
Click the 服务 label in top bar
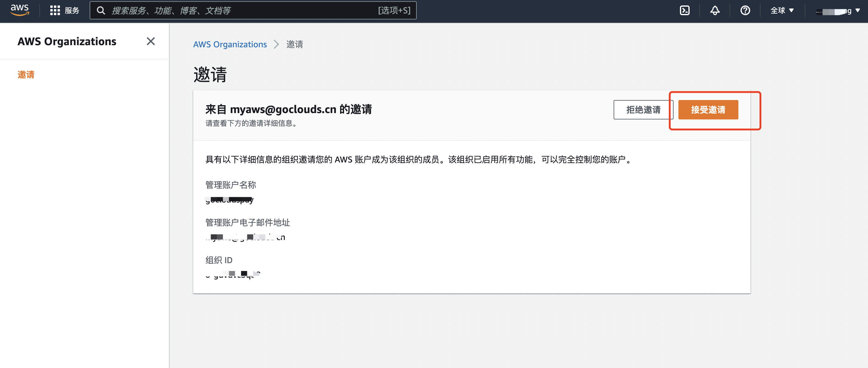72,10
